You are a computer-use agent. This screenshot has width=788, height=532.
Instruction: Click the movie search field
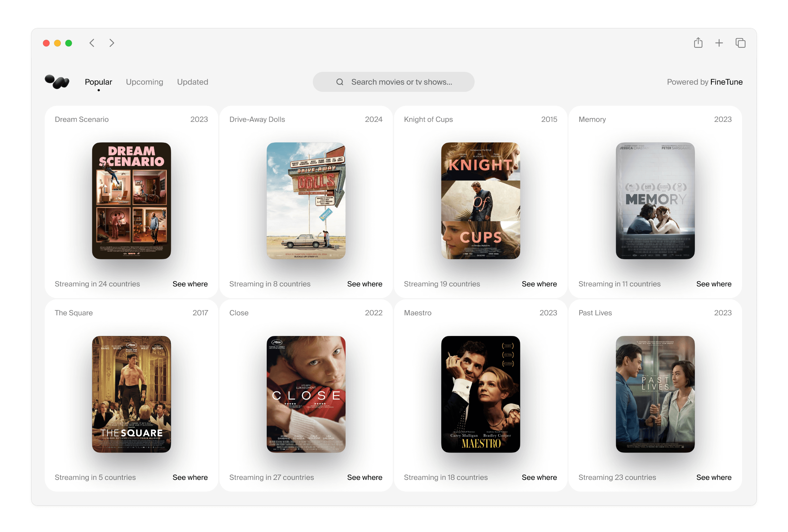coord(401,82)
